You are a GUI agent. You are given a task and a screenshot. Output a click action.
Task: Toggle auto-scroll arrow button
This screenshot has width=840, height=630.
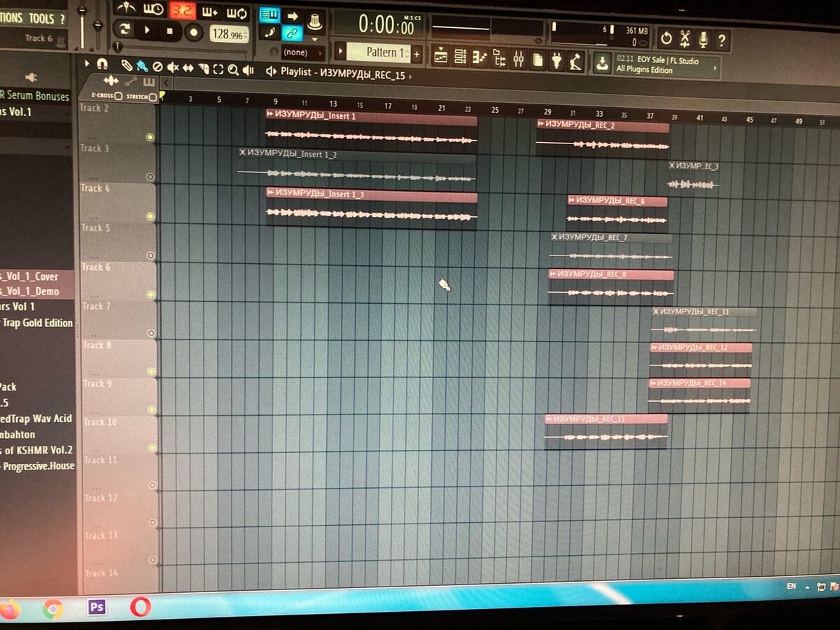(293, 15)
